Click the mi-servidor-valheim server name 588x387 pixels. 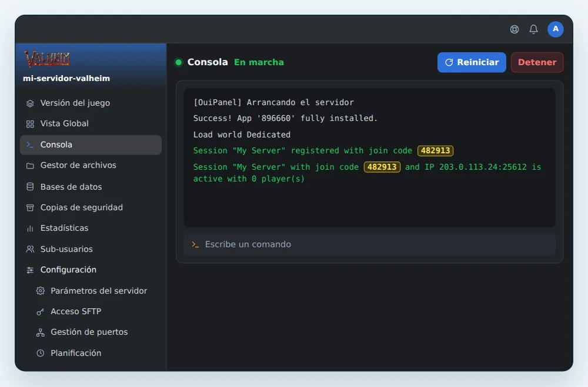(66, 78)
